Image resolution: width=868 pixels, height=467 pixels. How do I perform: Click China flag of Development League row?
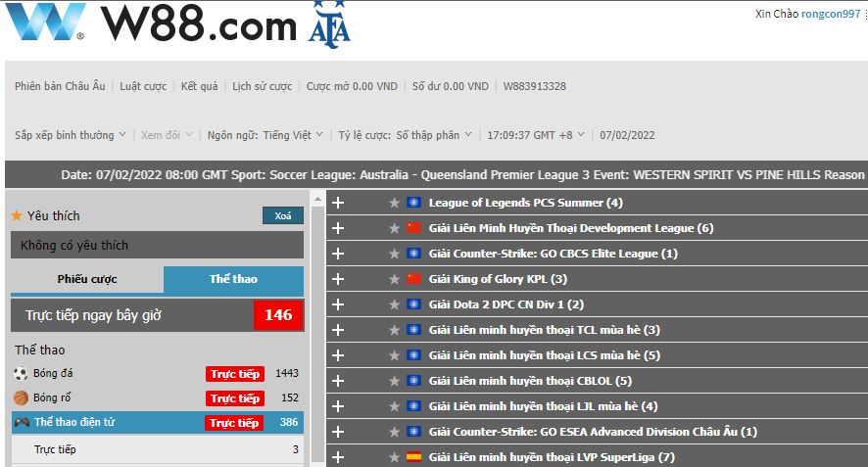click(x=413, y=228)
